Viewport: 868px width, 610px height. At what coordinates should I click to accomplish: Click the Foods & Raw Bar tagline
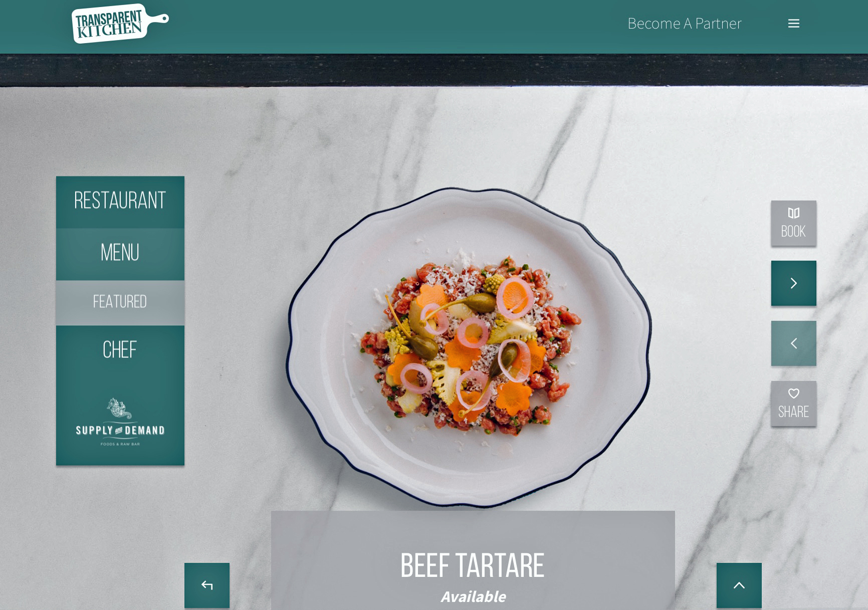point(120,444)
